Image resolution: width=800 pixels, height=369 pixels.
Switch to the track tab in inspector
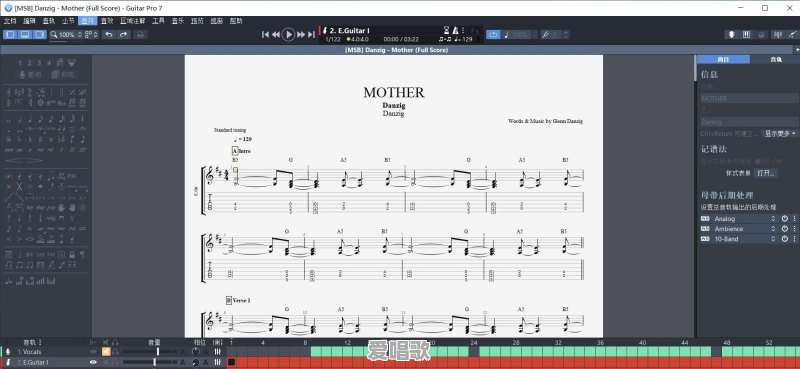click(776, 59)
